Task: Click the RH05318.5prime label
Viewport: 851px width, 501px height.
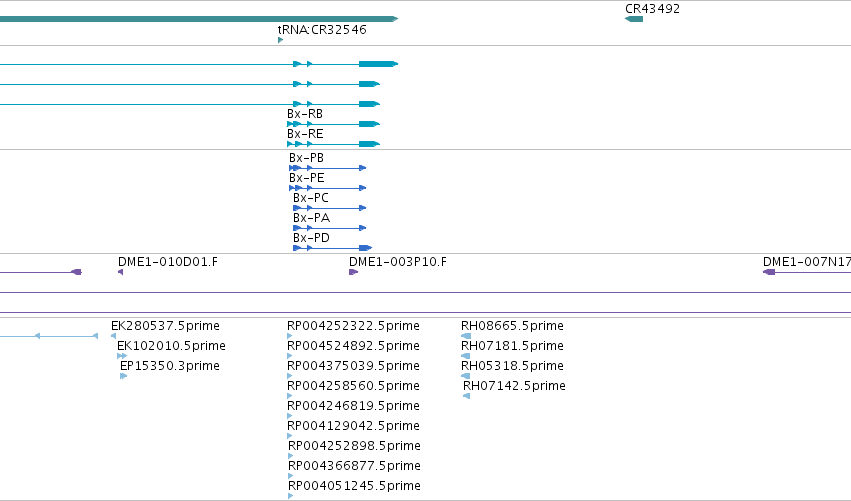Action: click(x=512, y=366)
